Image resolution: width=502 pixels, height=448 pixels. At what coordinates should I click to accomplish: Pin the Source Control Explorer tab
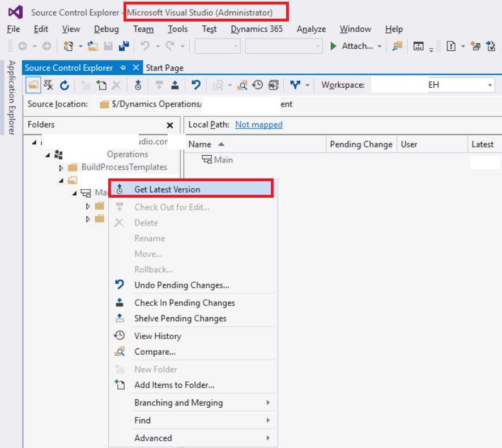pyautogui.click(x=121, y=67)
